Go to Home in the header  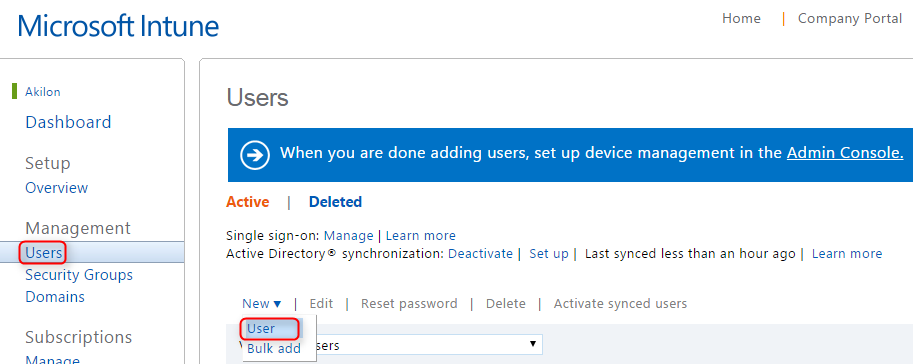point(741,19)
